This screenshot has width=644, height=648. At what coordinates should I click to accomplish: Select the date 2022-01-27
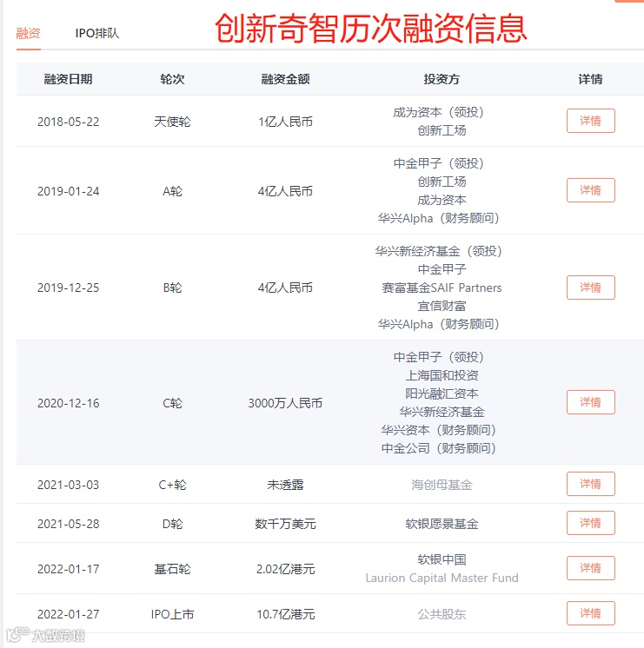(x=69, y=614)
